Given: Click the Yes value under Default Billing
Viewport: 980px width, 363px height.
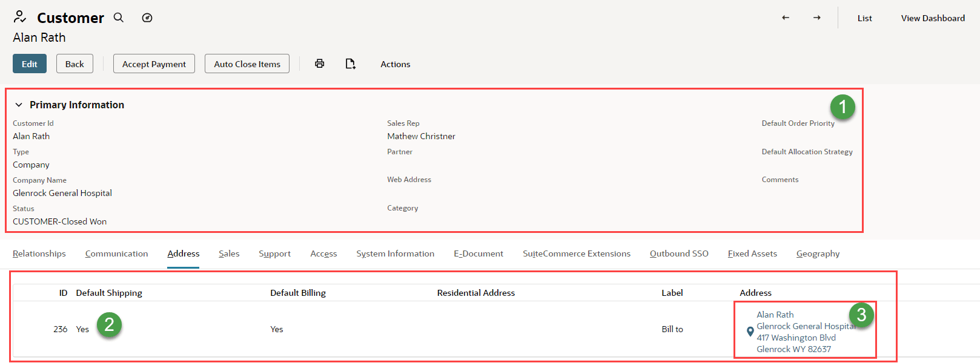Looking at the screenshot, I should (x=277, y=329).
